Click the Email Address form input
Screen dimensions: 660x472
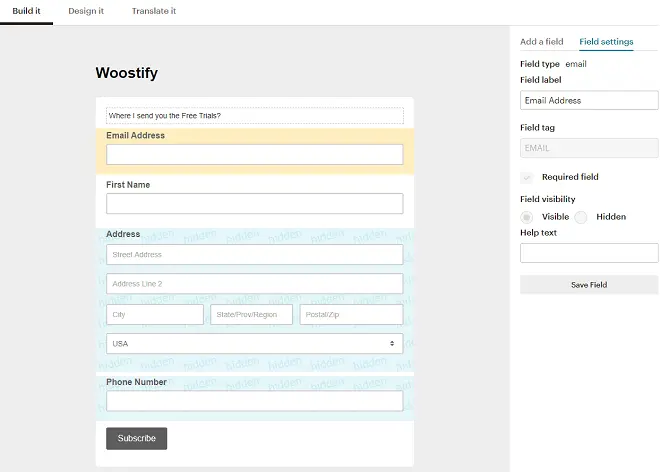[x=255, y=155]
